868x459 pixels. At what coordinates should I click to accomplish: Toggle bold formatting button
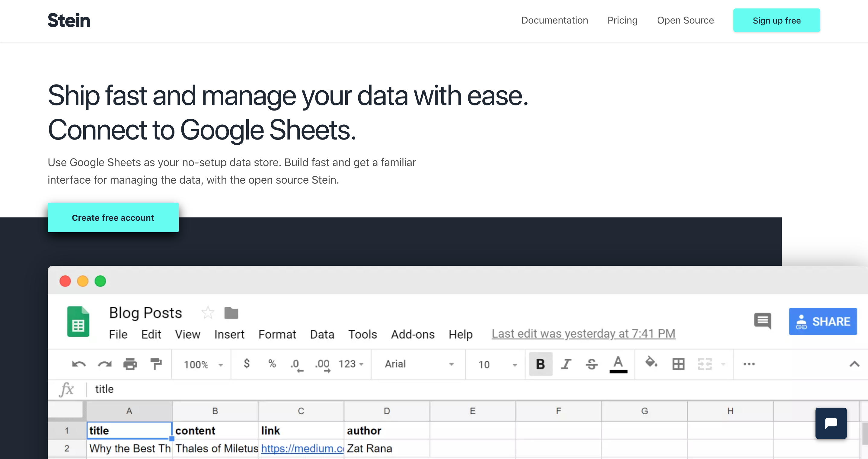[541, 364]
